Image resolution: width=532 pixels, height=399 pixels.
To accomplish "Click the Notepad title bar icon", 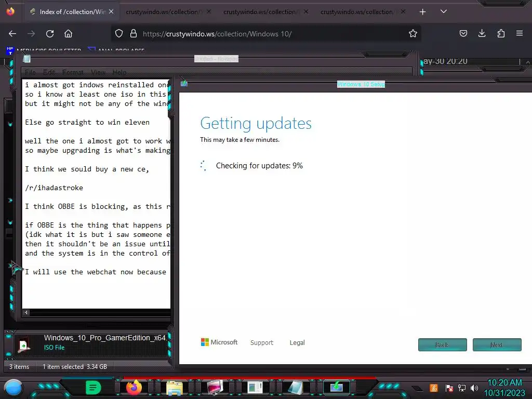I will tap(27, 59).
